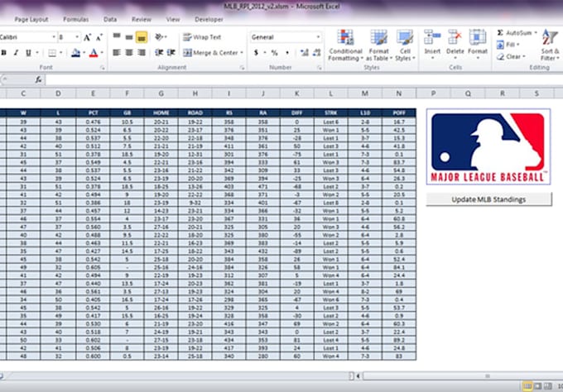Apply Percent Style
The width and height of the screenshot is (563, 392).
point(274,53)
